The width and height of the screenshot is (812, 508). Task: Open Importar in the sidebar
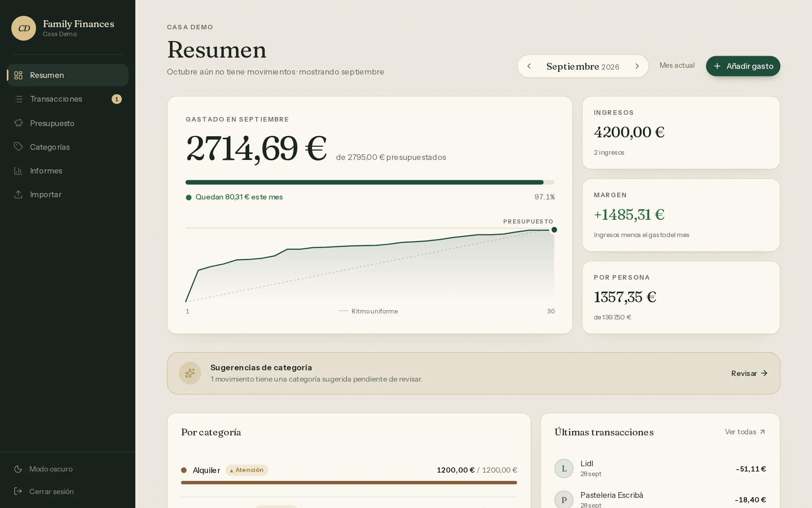point(68,194)
